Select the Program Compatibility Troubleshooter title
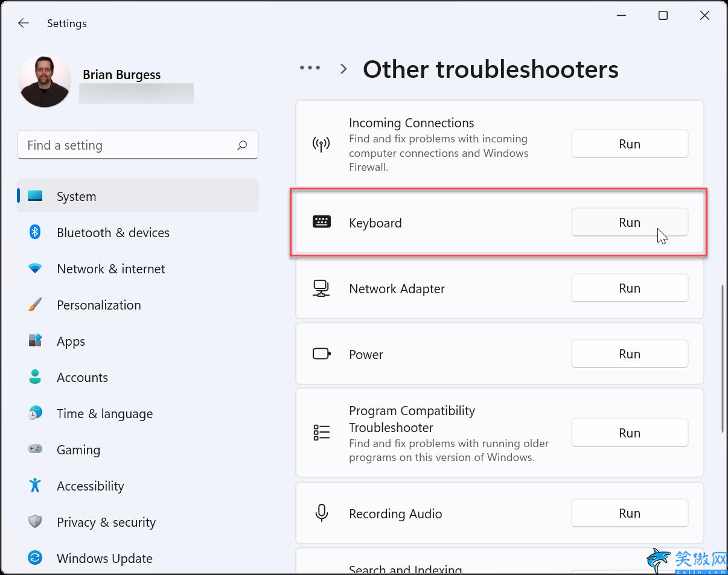The image size is (728, 575). point(412,419)
